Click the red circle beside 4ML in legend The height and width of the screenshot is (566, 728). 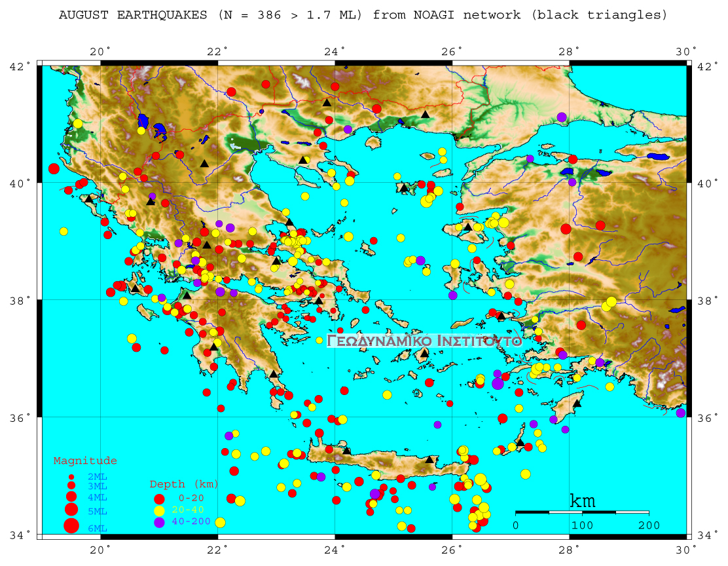click(71, 496)
